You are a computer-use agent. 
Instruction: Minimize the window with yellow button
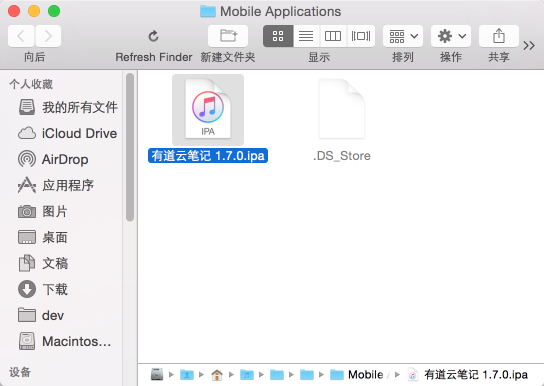(34, 11)
